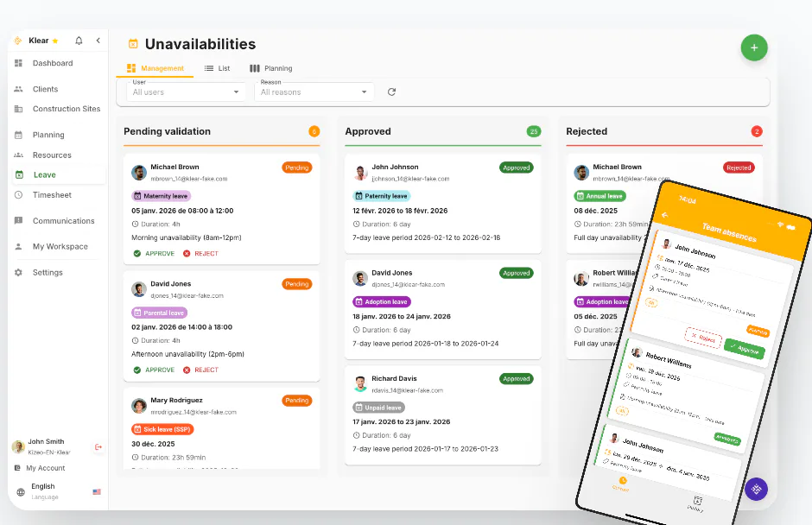Click the "Unpaid leave" tag on Richard Davis's card
Screen dimensions: 812x525
(x=379, y=408)
